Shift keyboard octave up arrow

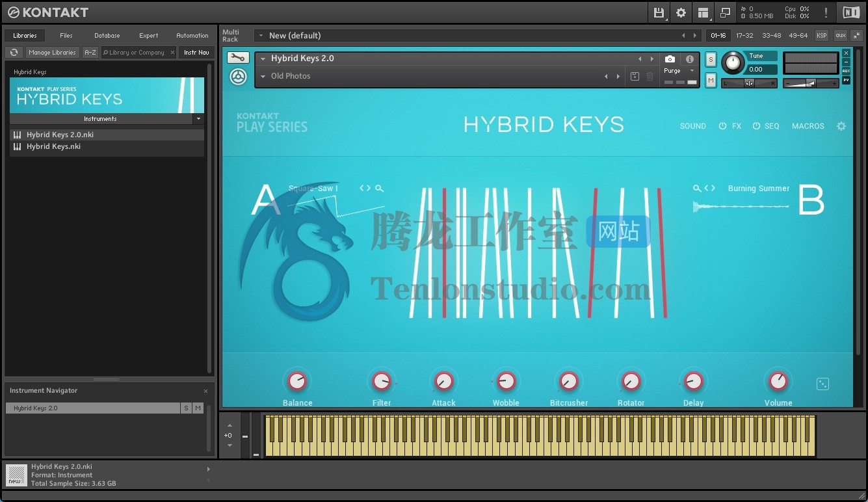(229, 425)
